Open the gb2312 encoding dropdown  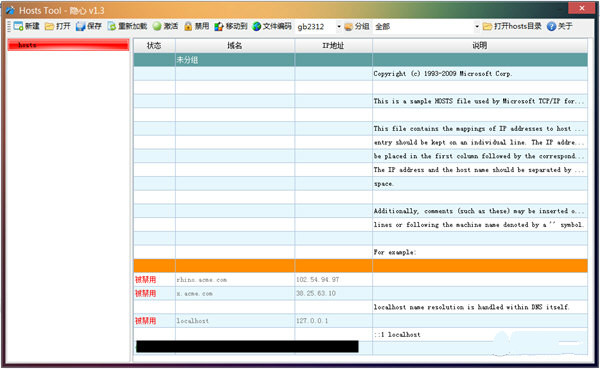coord(339,26)
